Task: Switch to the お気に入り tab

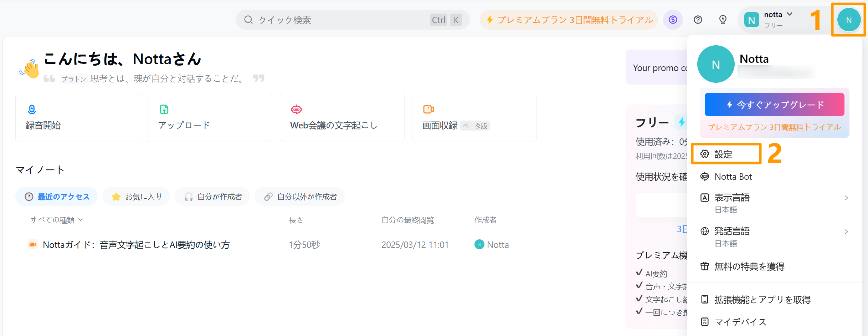Action: [136, 197]
